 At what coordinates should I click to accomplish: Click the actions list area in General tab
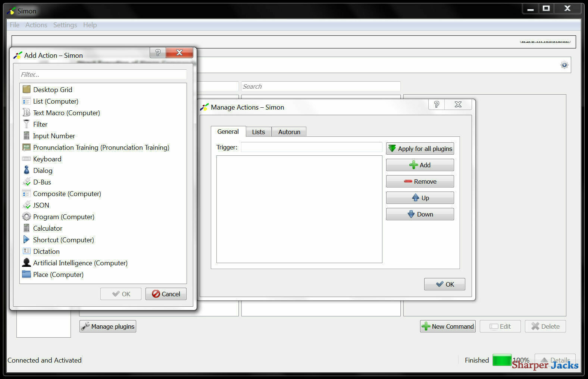(299, 209)
